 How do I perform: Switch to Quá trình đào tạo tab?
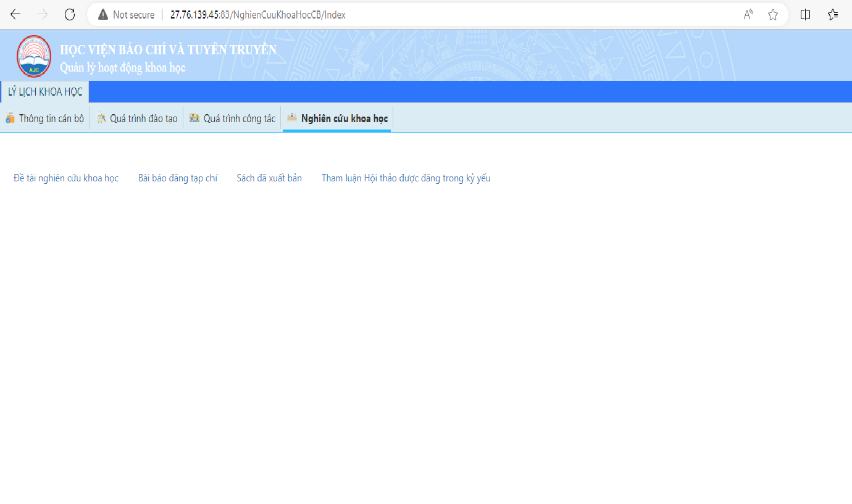[x=138, y=118]
